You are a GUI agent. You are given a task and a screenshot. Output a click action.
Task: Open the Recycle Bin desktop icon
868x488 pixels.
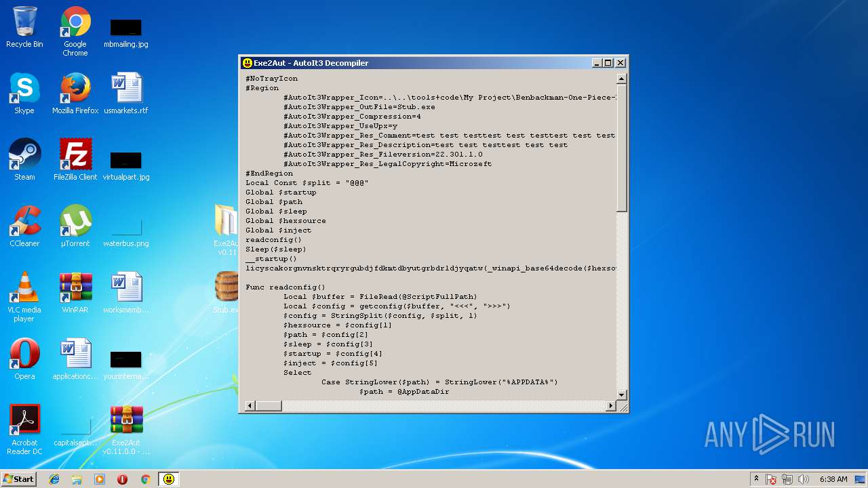(x=24, y=27)
